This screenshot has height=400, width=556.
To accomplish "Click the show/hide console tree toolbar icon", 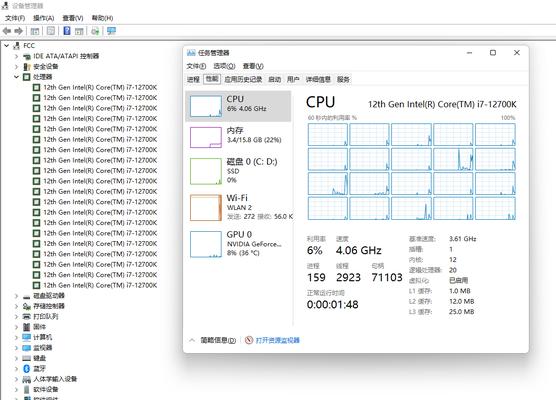I will [x=34, y=31].
